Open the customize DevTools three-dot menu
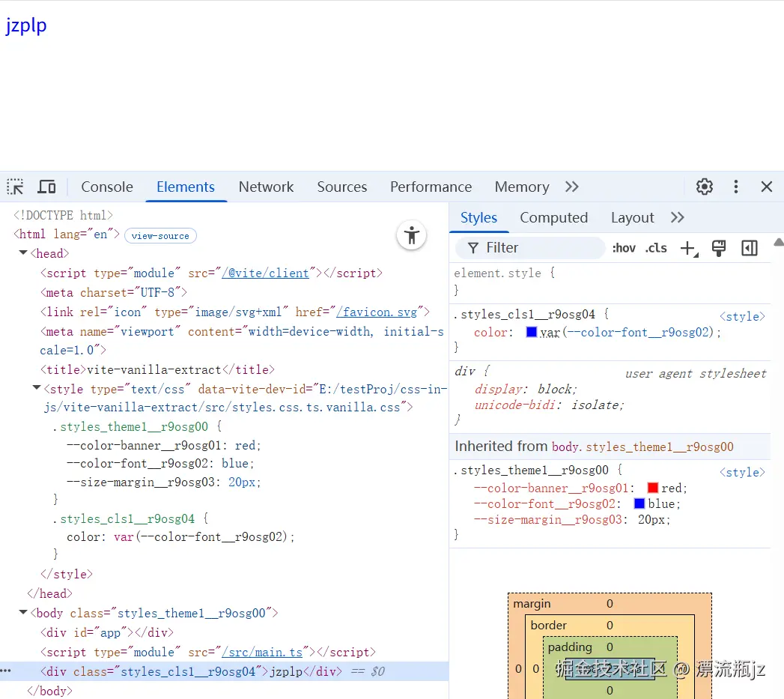 [x=735, y=187]
